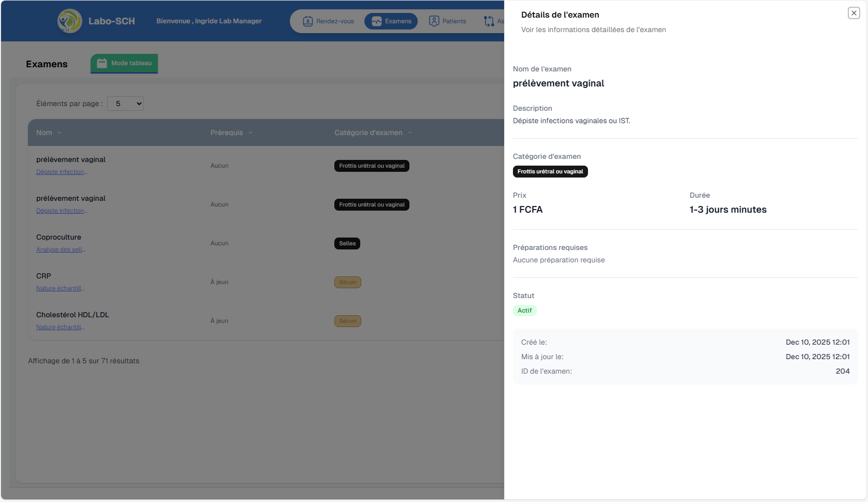Viewport: 868px width, 502px height.
Task: Click the Selles category badge
Action: coord(347,243)
